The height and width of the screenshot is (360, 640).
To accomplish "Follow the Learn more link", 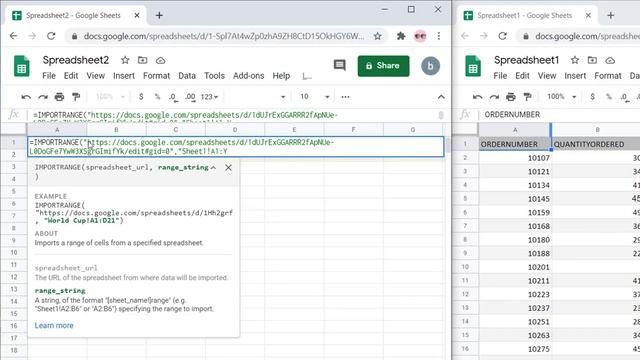I will point(54,325).
